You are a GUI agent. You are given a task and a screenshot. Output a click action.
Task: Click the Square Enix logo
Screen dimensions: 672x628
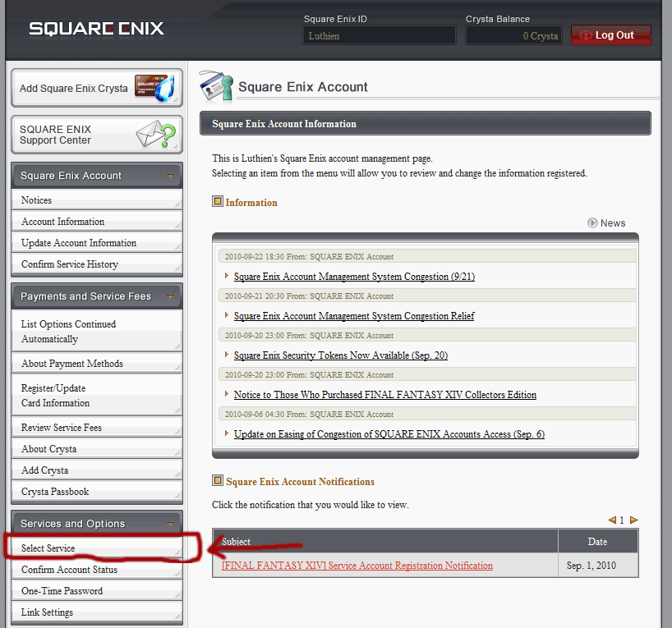coord(96,29)
